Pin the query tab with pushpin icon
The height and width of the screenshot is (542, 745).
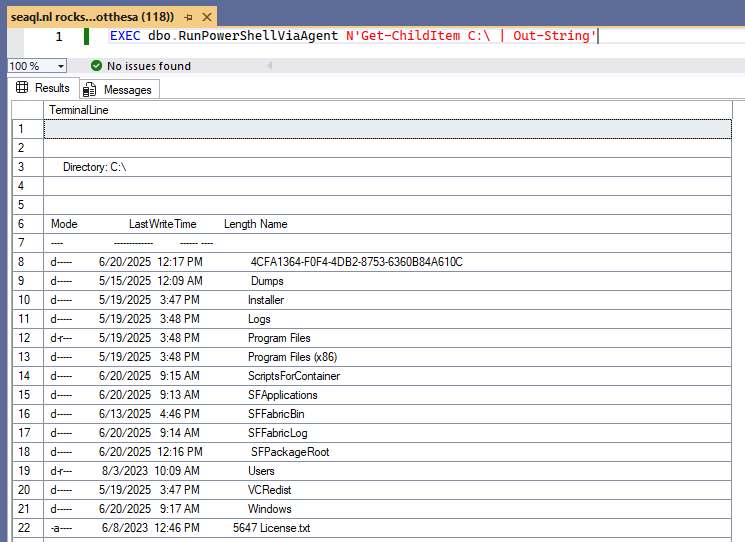189,18
